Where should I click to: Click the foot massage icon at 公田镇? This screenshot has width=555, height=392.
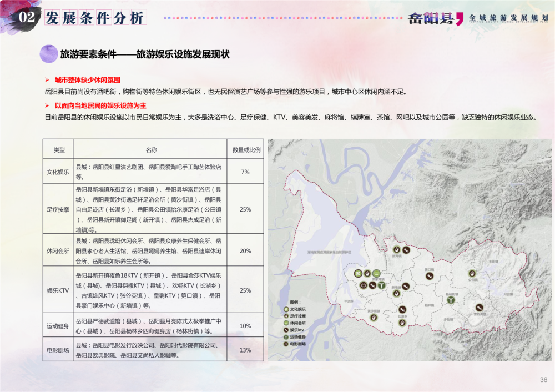(472, 273)
